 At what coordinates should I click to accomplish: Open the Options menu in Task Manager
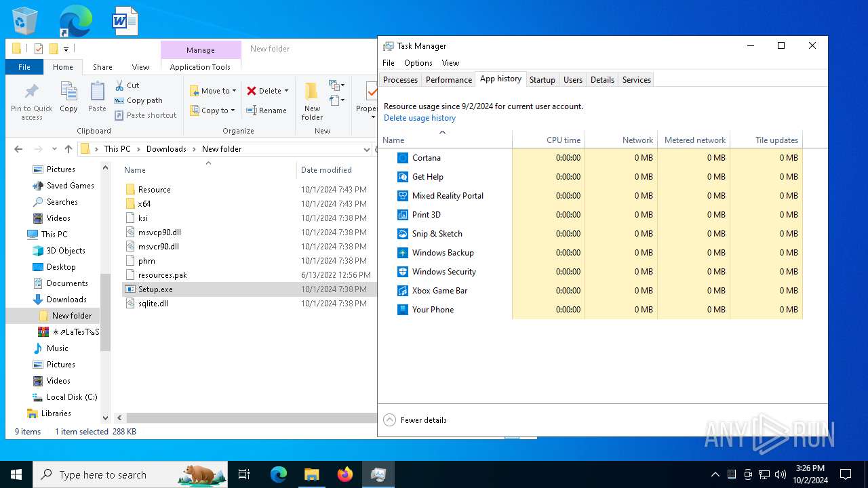pyautogui.click(x=418, y=63)
